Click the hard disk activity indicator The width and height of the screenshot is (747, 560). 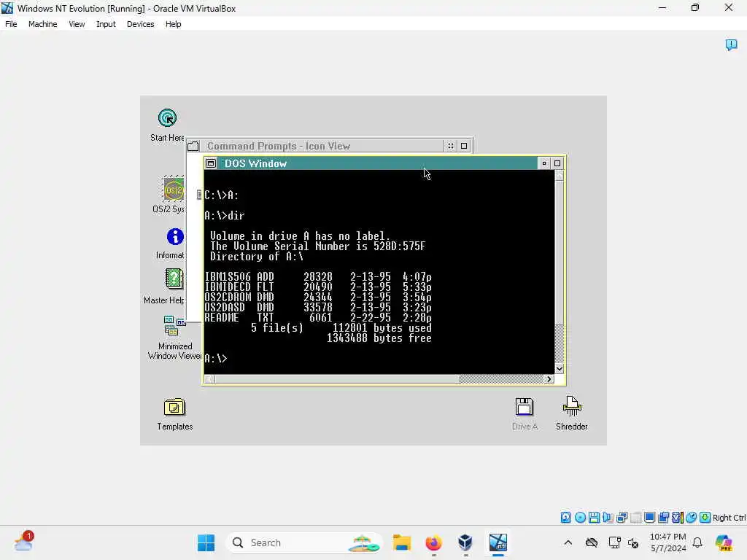pos(565,518)
